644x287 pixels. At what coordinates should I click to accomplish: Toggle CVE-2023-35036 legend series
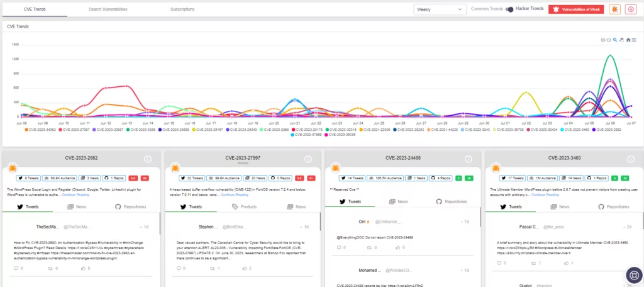point(340,135)
